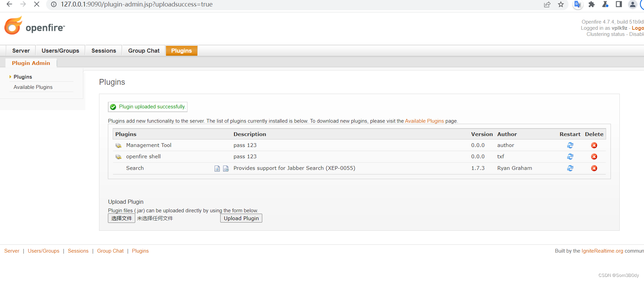Stop loading the page in browser
Image resolution: width=644 pixels, height=281 pixels.
(x=37, y=4)
